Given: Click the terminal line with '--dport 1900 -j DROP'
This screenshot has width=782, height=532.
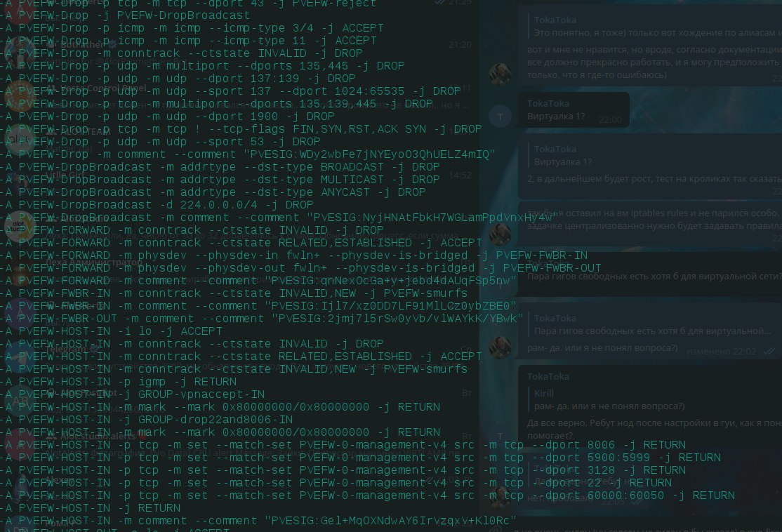Looking at the screenshot, I should click(x=168, y=117).
